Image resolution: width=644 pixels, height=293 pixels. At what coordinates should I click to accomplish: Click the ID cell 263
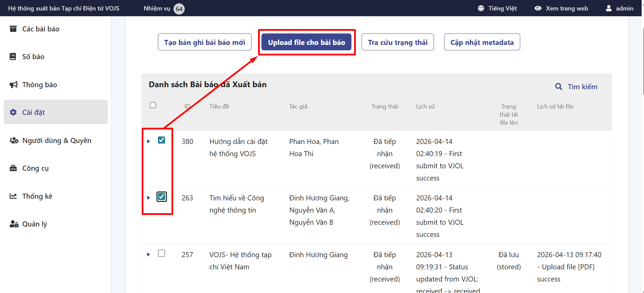pyautogui.click(x=187, y=198)
